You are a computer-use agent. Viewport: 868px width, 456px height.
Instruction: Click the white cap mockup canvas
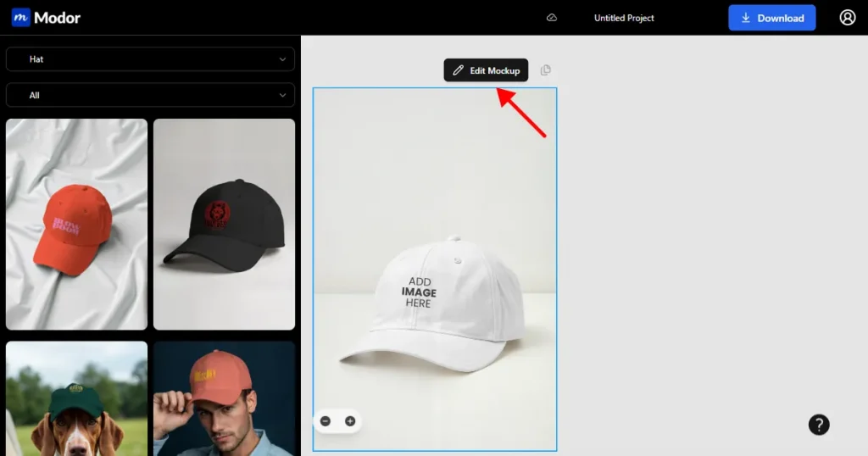pyautogui.click(x=435, y=269)
